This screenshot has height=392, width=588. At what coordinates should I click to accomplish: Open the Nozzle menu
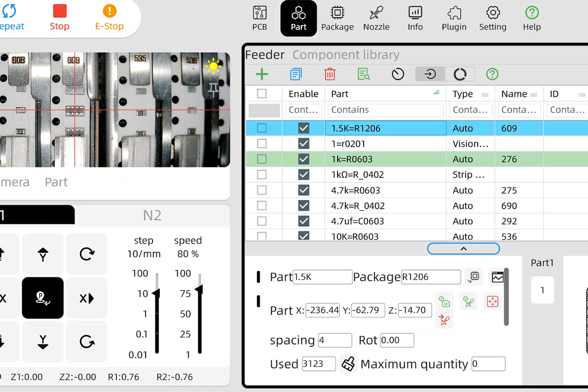click(376, 18)
